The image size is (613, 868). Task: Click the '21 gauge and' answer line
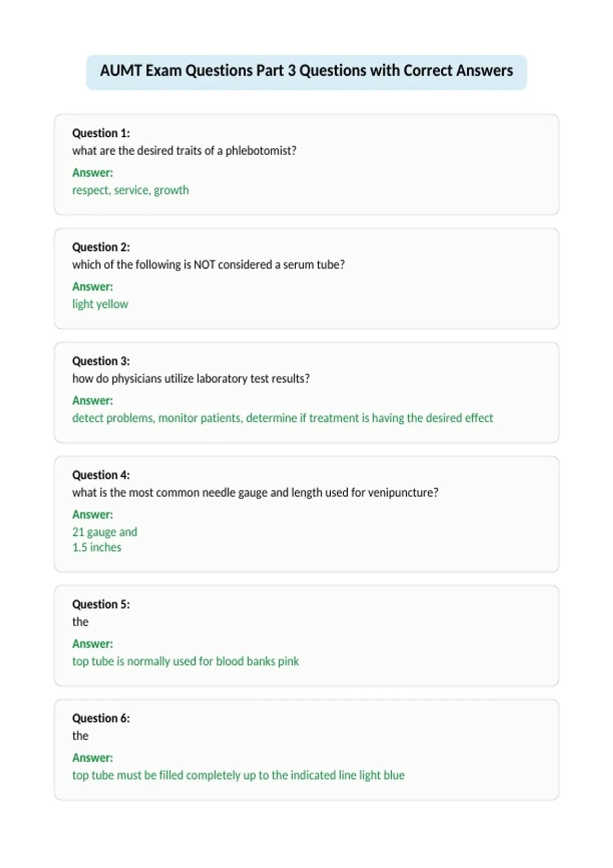(105, 532)
